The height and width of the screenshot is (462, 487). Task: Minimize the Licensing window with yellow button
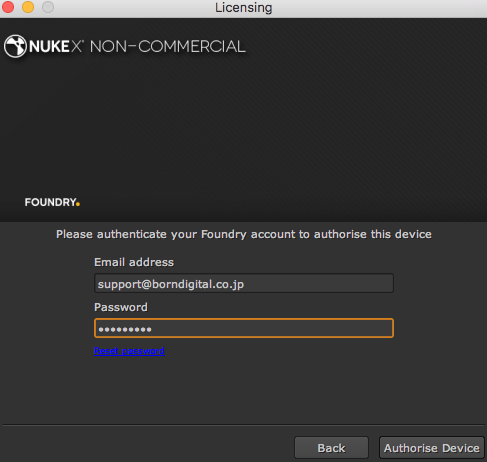point(28,7)
